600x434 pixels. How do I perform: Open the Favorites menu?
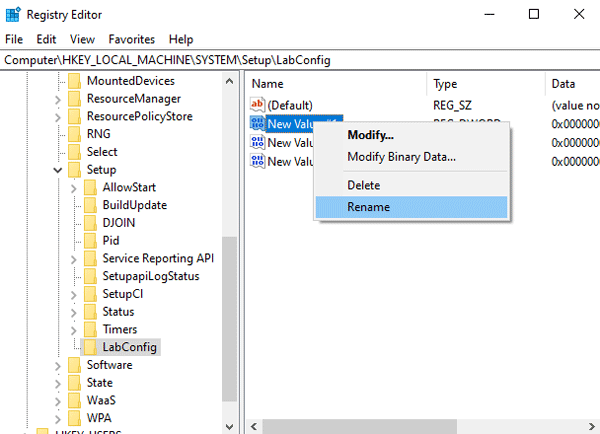(132, 39)
